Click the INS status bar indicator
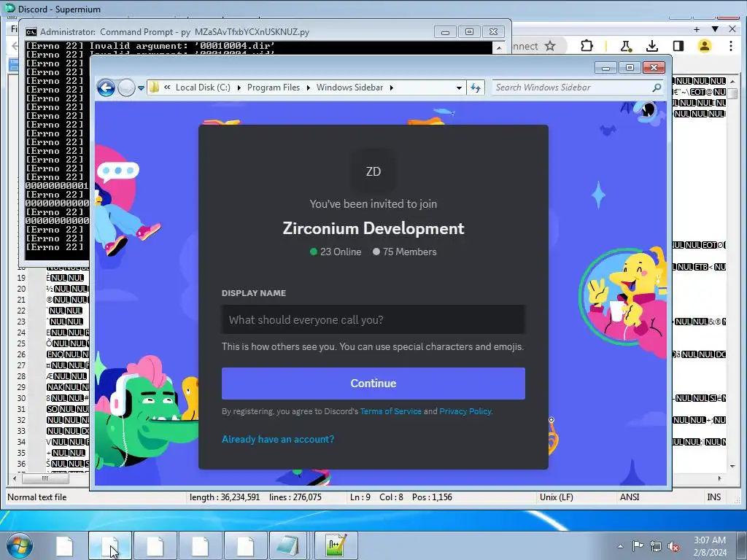This screenshot has width=747, height=560. (713, 497)
